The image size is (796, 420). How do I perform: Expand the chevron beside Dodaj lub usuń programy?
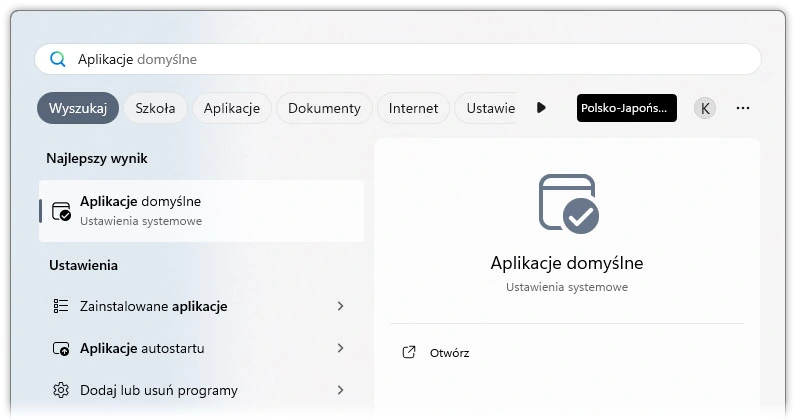coord(340,390)
